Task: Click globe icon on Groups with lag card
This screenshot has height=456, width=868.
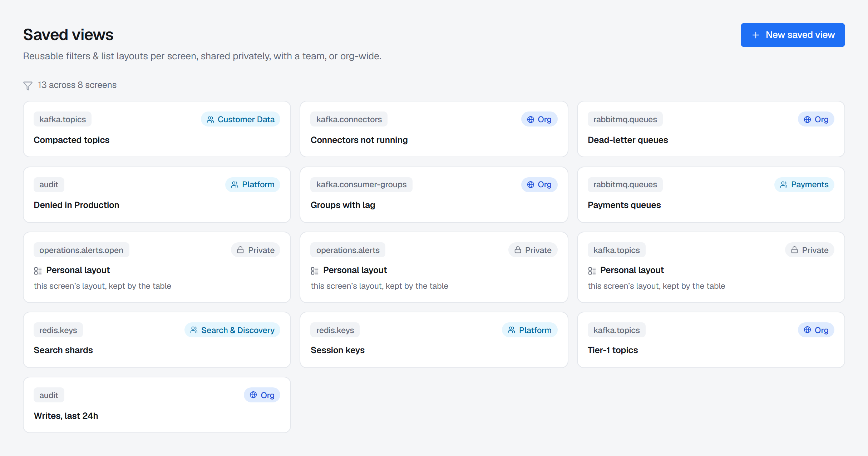Action: tap(531, 184)
